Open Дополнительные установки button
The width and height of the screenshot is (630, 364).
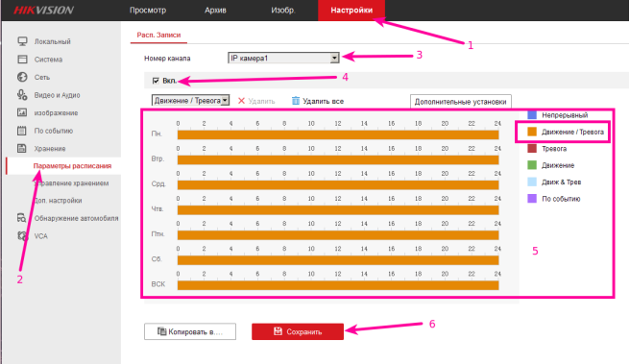460,102
